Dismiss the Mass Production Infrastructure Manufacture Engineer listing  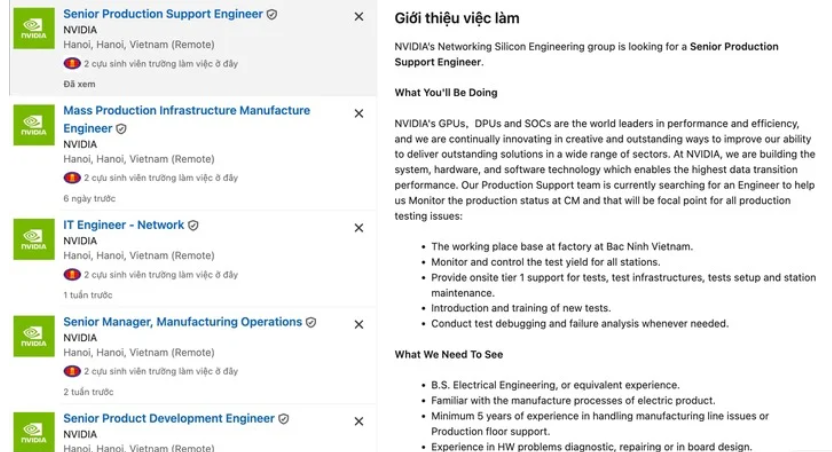[359, 114]
